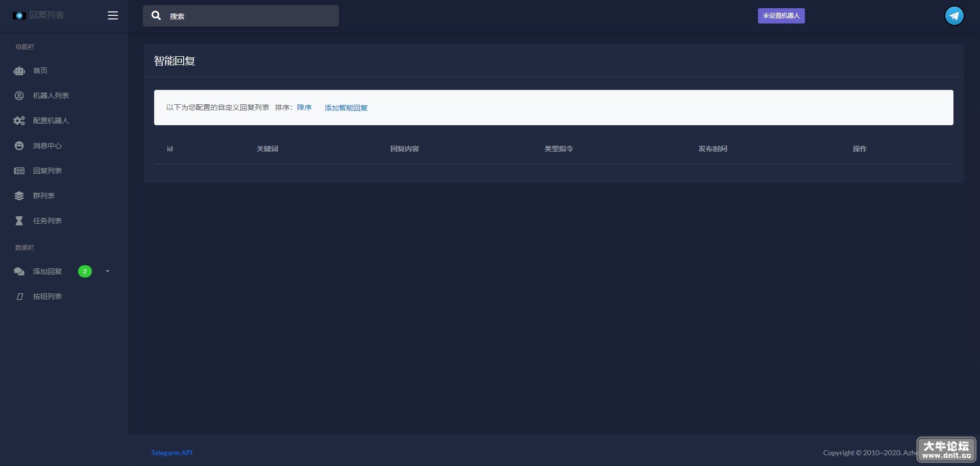
Task: Click the green badge showing 2
Action: point(85,271)
